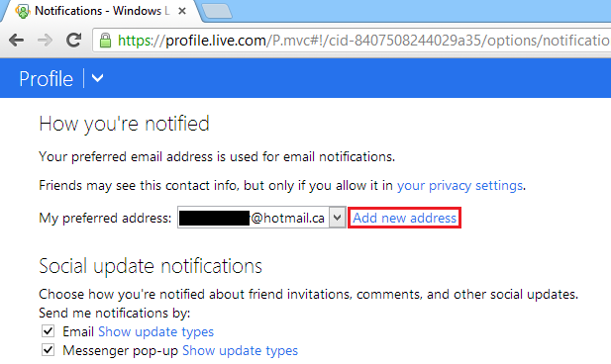Viewport: 611px width, 364px height.
Task: Show update types for Email
Action: pos(155,331)
